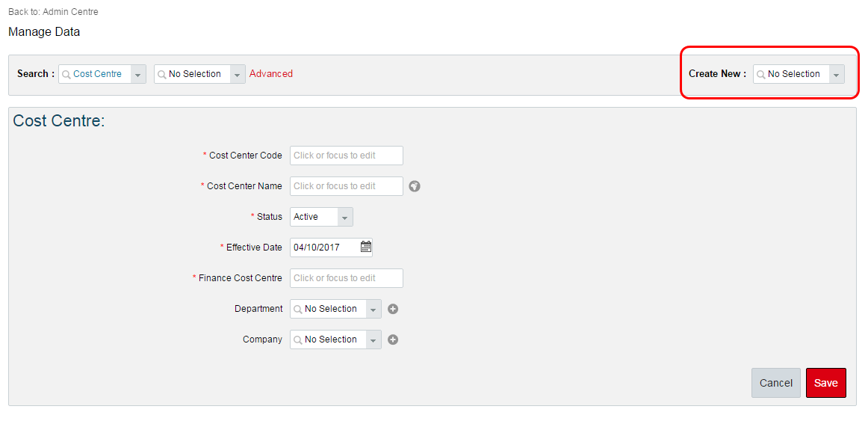Focus the Cost Center Name field

point(347,186)
